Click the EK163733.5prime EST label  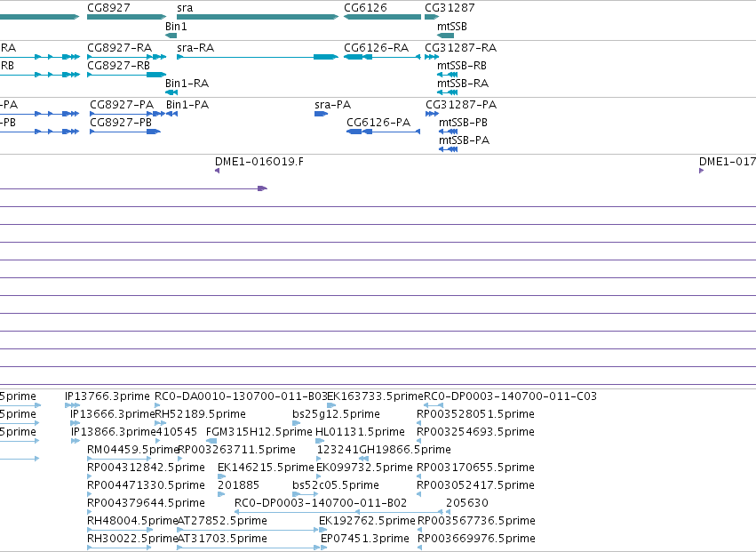coord(375,396)
